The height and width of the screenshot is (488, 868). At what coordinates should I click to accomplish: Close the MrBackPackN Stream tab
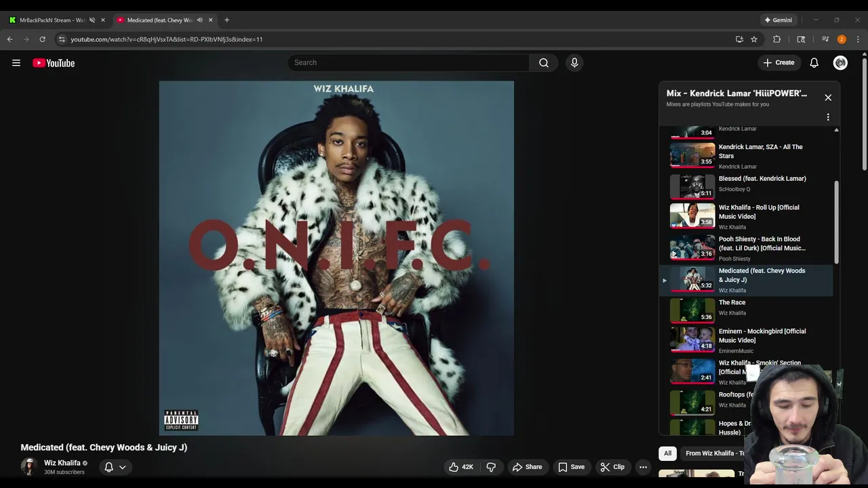(103, 20)
